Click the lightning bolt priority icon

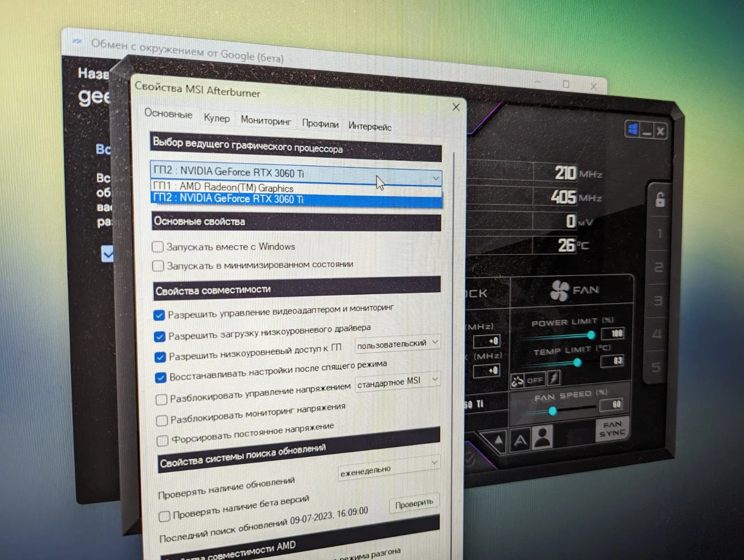553,378
